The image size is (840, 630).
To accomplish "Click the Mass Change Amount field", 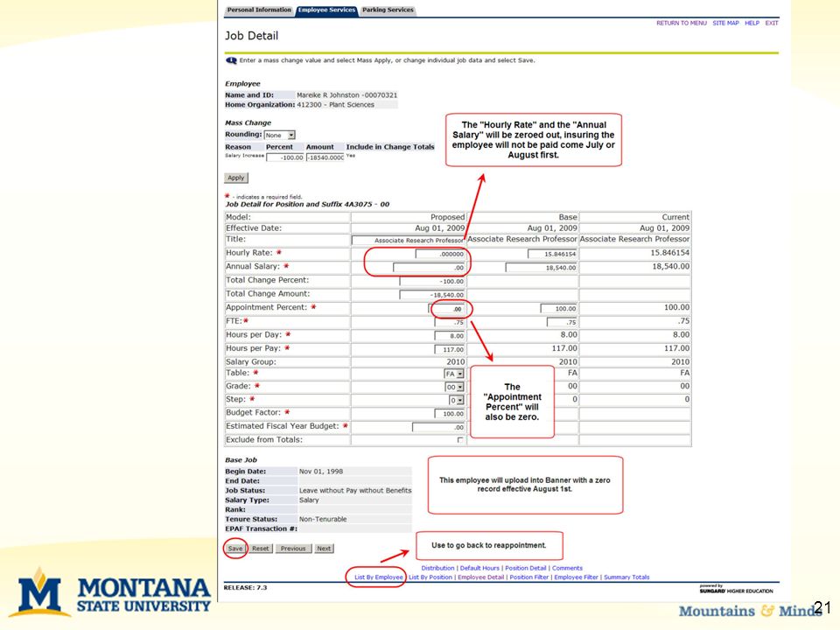I will point(325,157).
